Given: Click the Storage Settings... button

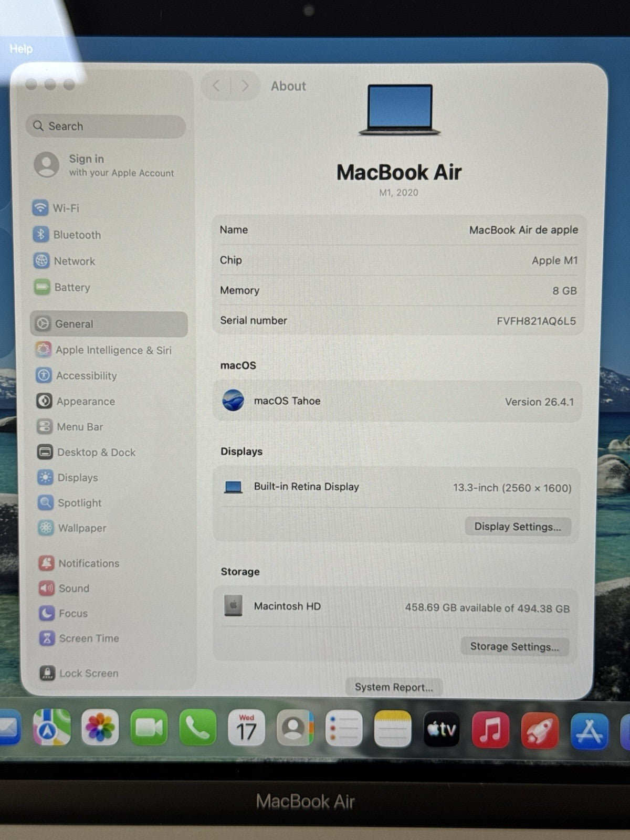Looking at the screenshot, I should [514, 646].
